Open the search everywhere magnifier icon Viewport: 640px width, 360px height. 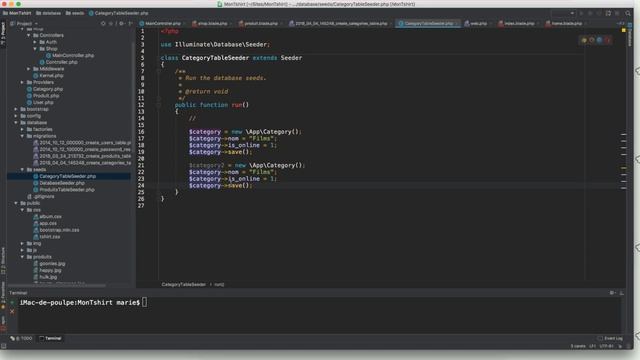pos(628,13)
